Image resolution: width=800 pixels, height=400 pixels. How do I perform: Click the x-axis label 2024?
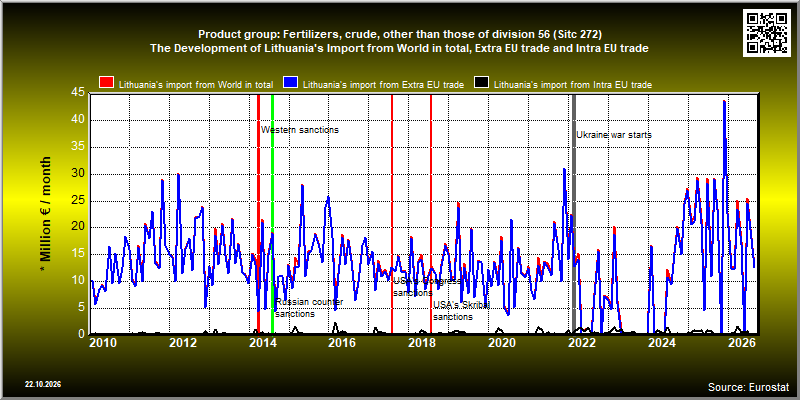point(662,342)
